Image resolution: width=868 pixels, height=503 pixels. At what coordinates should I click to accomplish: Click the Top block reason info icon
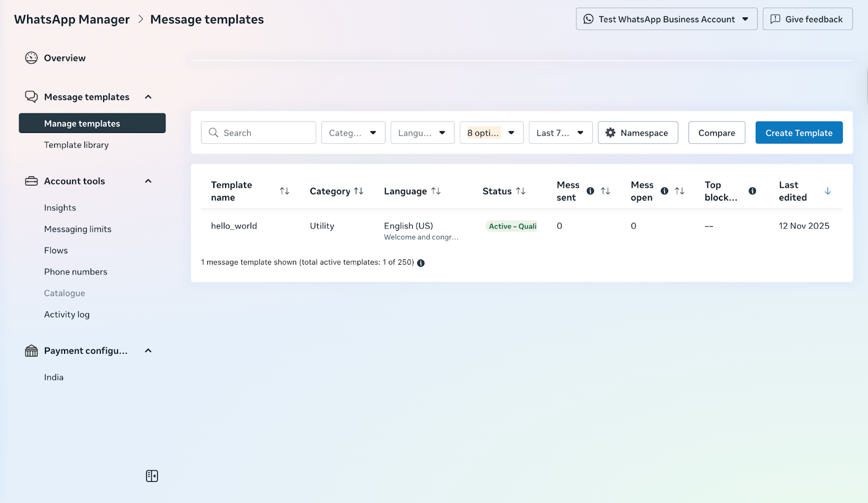pos(752,191)
